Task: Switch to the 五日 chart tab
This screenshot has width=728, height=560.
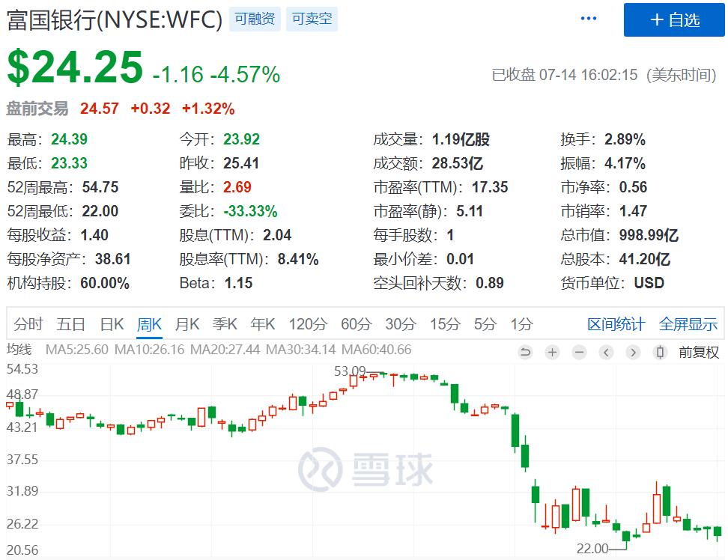Action: (x=70, y=324)
